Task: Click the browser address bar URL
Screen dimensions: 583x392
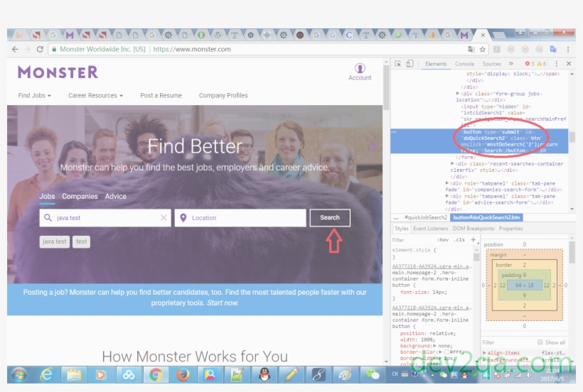Action: (192, 50)
